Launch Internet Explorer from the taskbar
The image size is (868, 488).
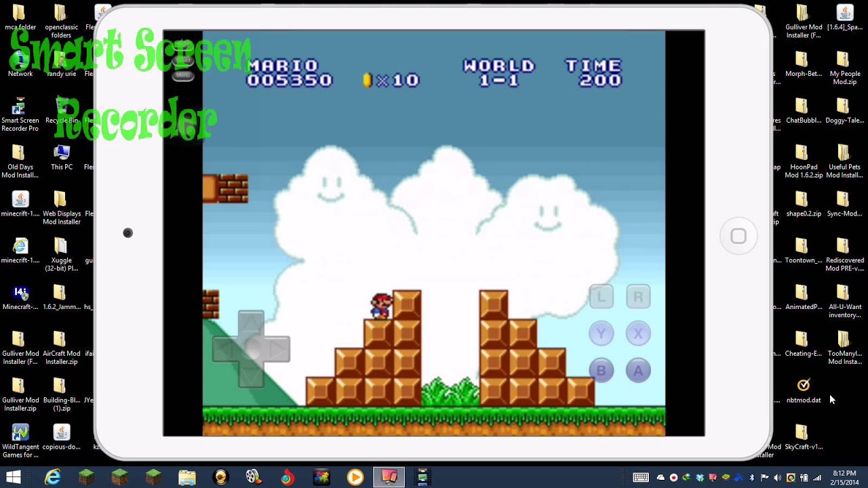pos(52,477)
